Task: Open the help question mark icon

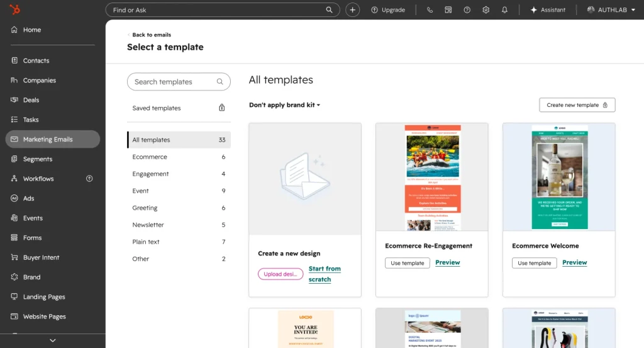Action: tap(467, 10)
